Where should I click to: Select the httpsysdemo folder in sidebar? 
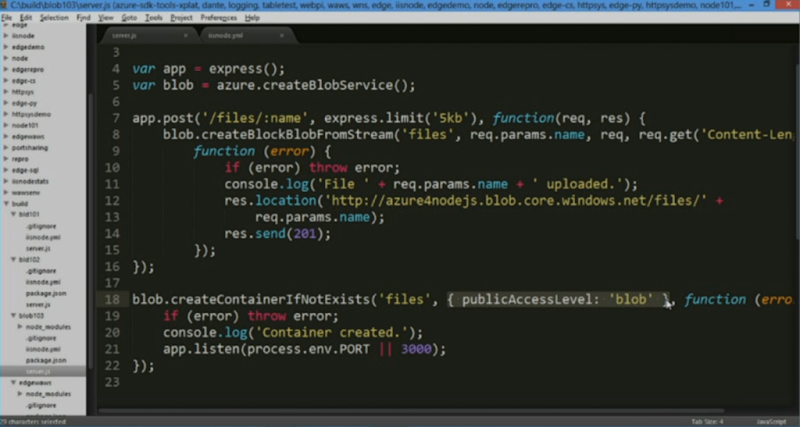point(31,114)
